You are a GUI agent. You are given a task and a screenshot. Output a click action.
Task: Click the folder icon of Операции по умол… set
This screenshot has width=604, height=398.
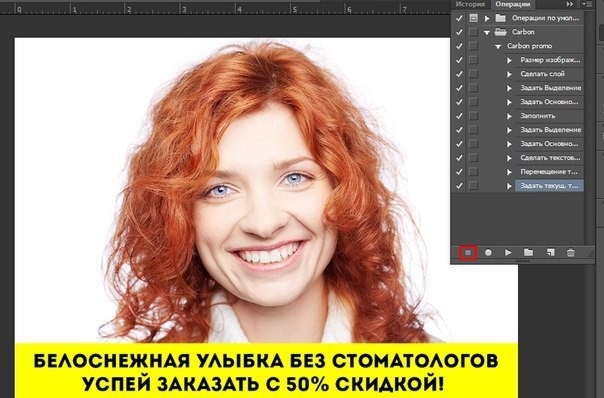click(x=500, y=18)
